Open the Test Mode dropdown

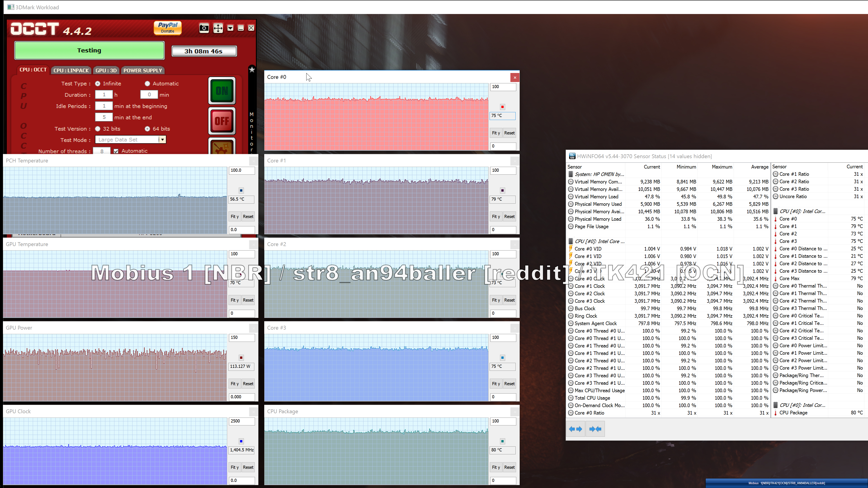tap(163, 139)
